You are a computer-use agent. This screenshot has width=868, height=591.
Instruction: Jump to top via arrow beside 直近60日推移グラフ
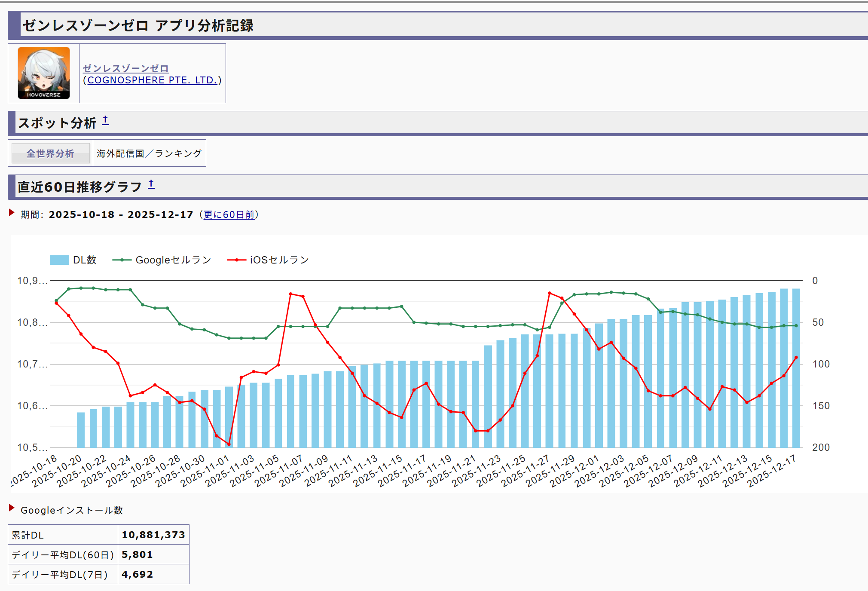click(x=151, y=184)
